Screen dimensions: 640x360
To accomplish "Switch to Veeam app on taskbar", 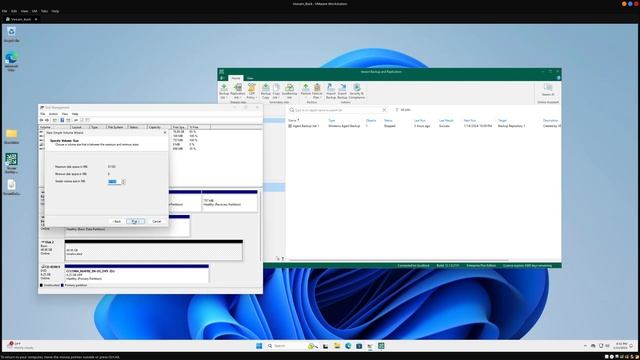I will pyautogui.click(x=381, y=346).
